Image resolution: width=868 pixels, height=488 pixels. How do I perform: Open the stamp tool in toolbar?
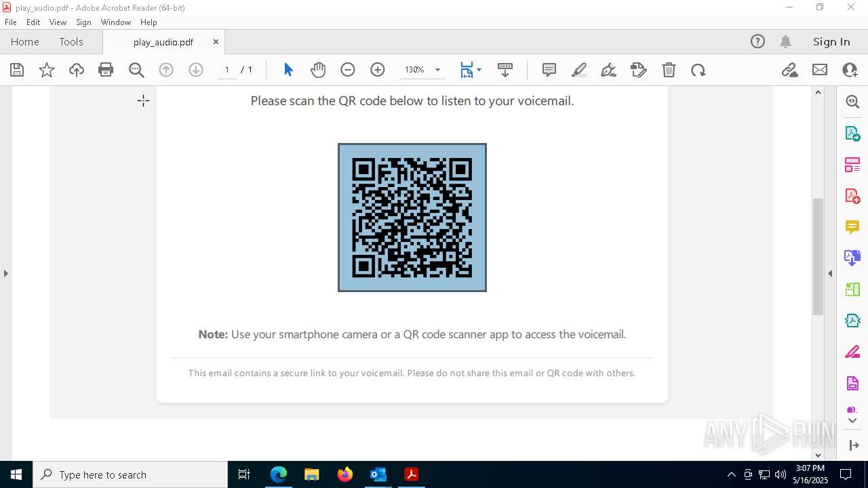[x=639, y=70]
